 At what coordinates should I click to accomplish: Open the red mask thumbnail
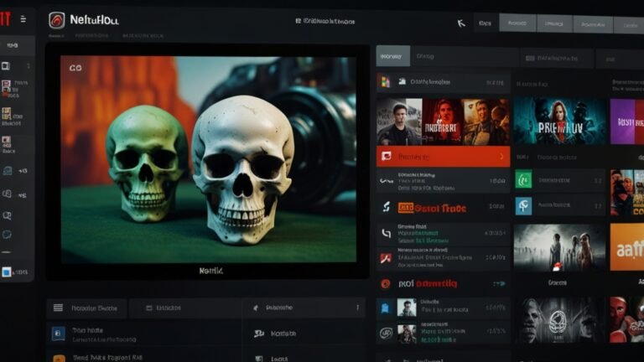(627, 320)
